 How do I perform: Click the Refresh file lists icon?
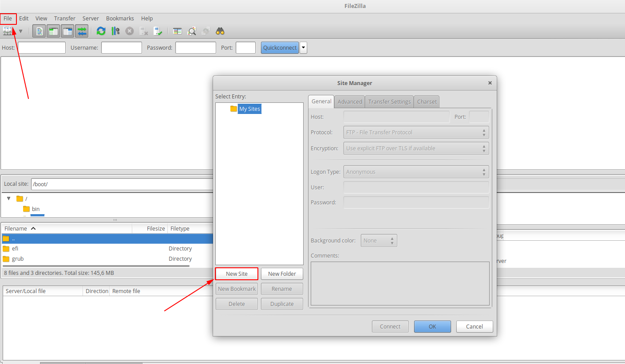(x=101, y=31)
